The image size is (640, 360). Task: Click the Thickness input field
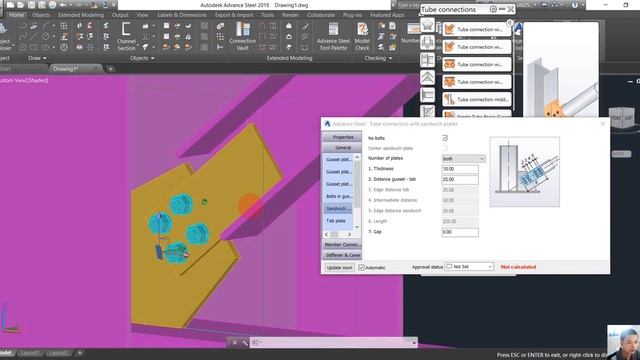pyautogui.click(x=460, y=169)
